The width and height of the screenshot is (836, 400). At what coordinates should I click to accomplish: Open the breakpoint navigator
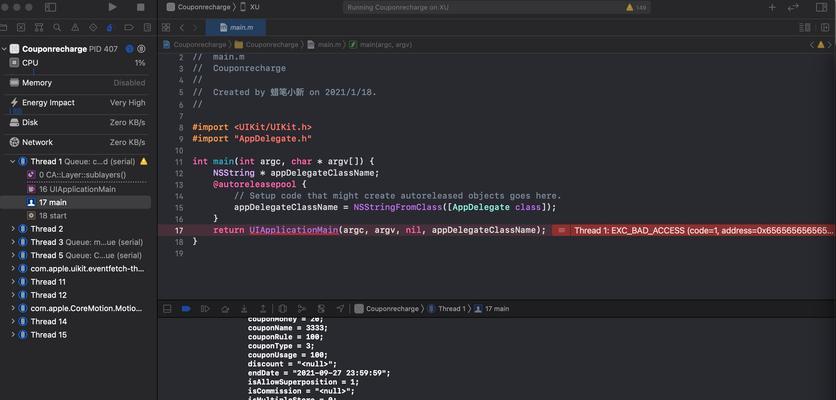128,28
